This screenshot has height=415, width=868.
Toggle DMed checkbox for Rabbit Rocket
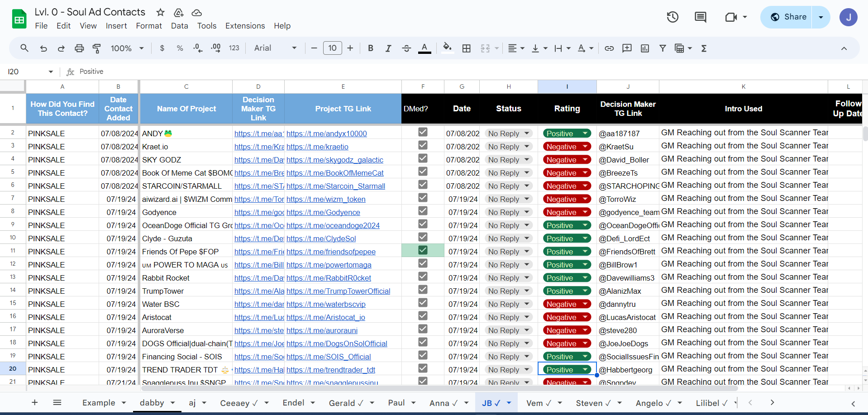coord(423,276)
